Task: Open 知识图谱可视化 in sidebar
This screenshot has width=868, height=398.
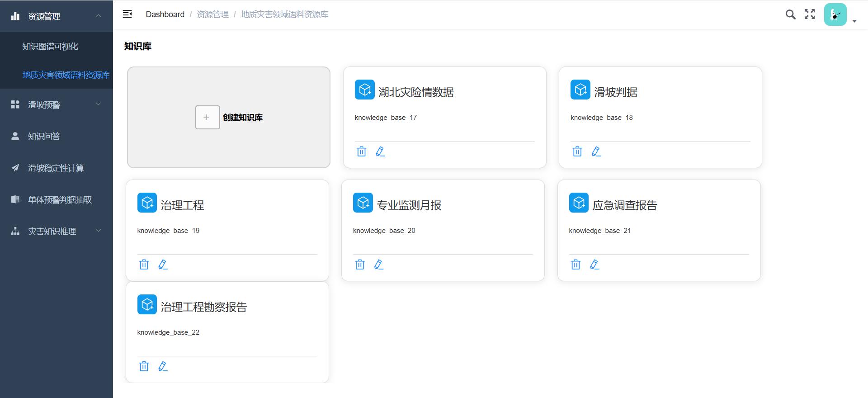Action: (x=50, y=47)
